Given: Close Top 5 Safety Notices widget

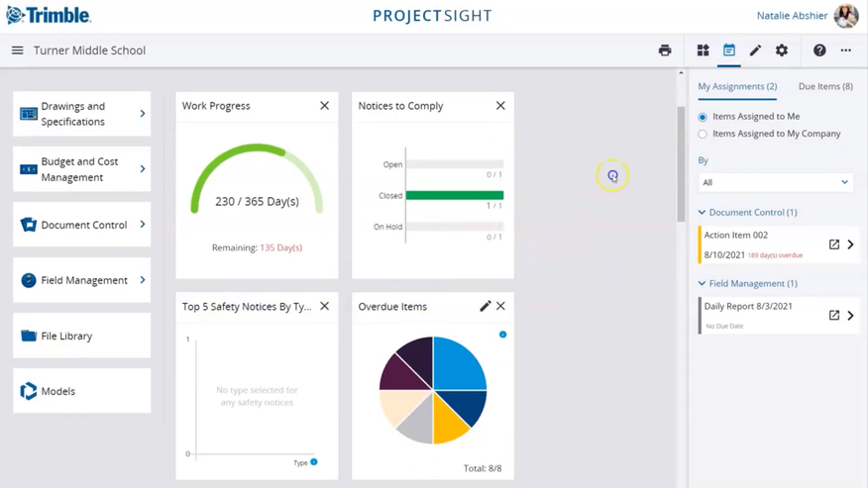Looking at the screenshot, I should point(324,306).
